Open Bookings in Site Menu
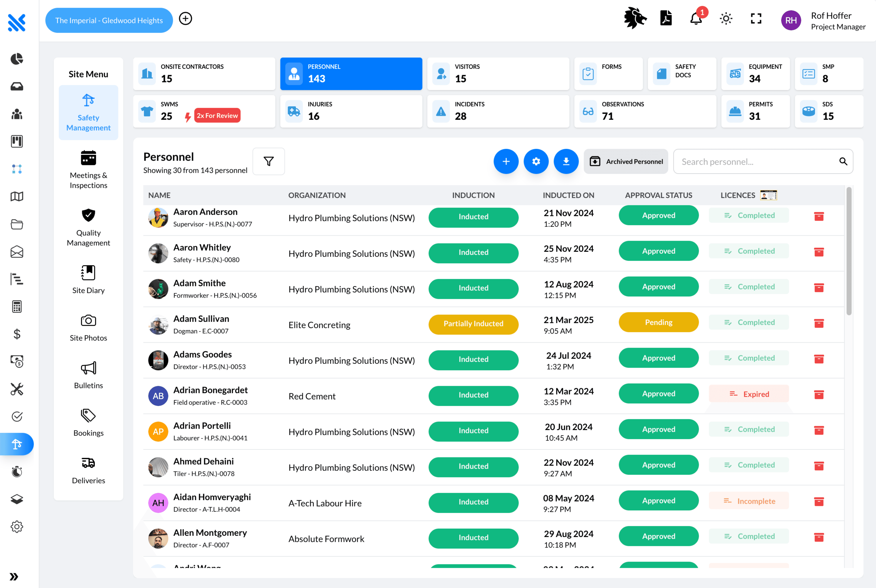The height and width of the screenshot is (588, 876). pos(89,423)
